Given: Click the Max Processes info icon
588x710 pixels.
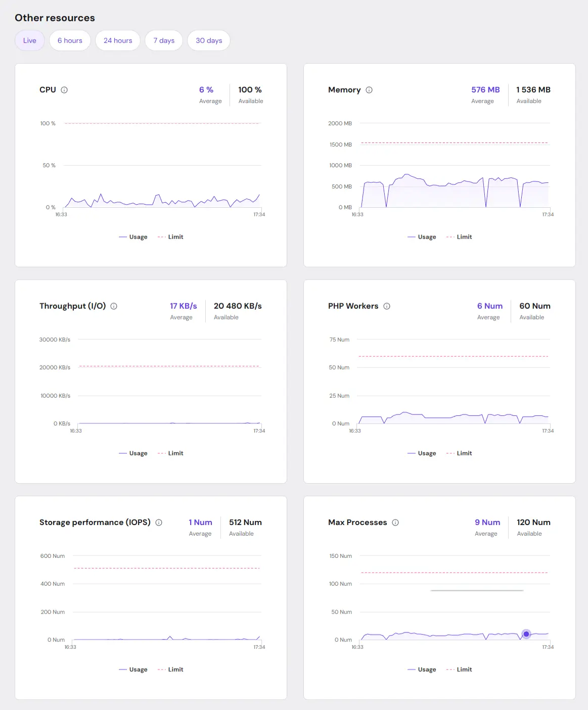Looking at the screenshot, I should [x=395, y=523].
